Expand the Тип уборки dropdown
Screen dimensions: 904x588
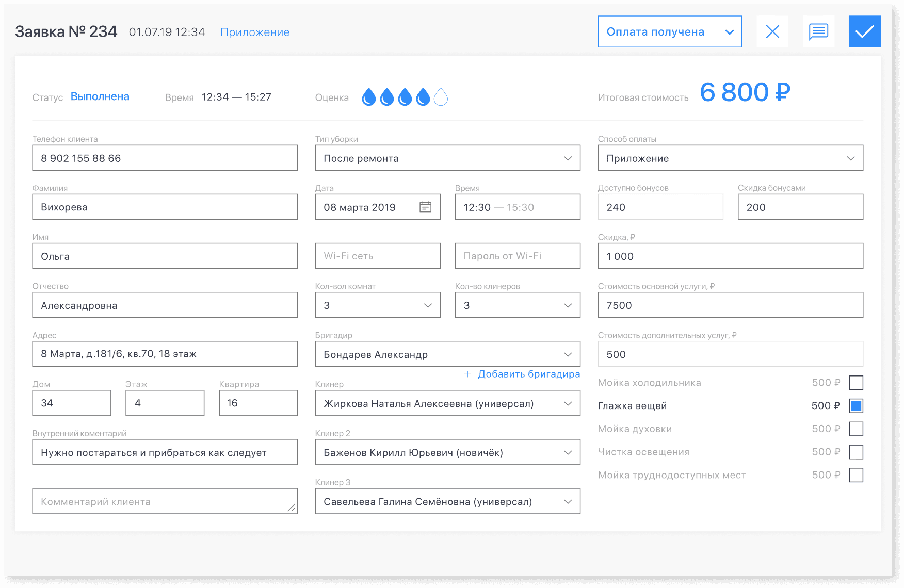click(x=447, y=158)
